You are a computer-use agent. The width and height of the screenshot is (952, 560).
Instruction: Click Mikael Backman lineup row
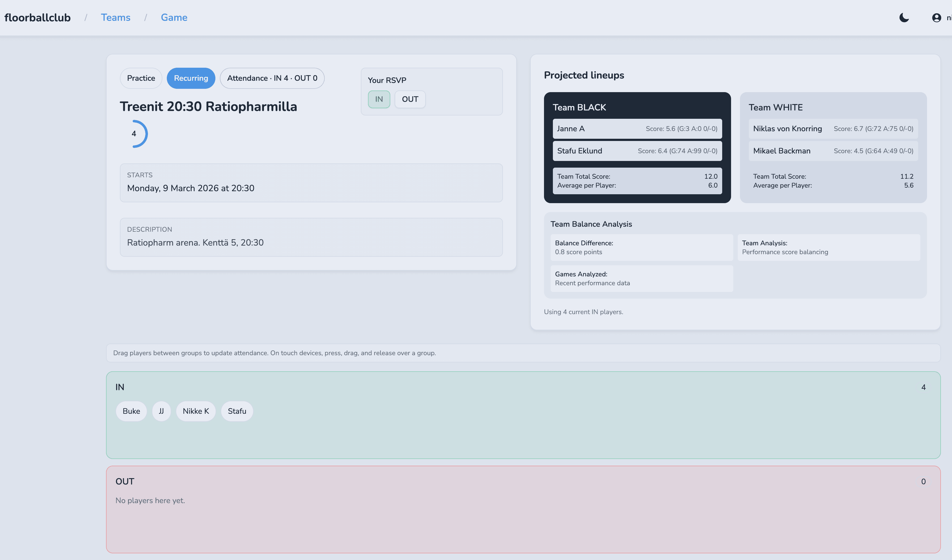[833, 151]
